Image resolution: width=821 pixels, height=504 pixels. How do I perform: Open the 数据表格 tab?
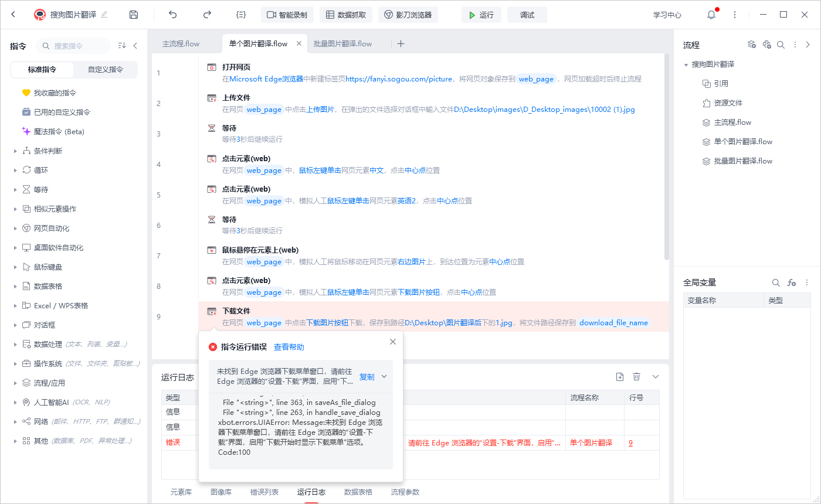click(358, 492)
